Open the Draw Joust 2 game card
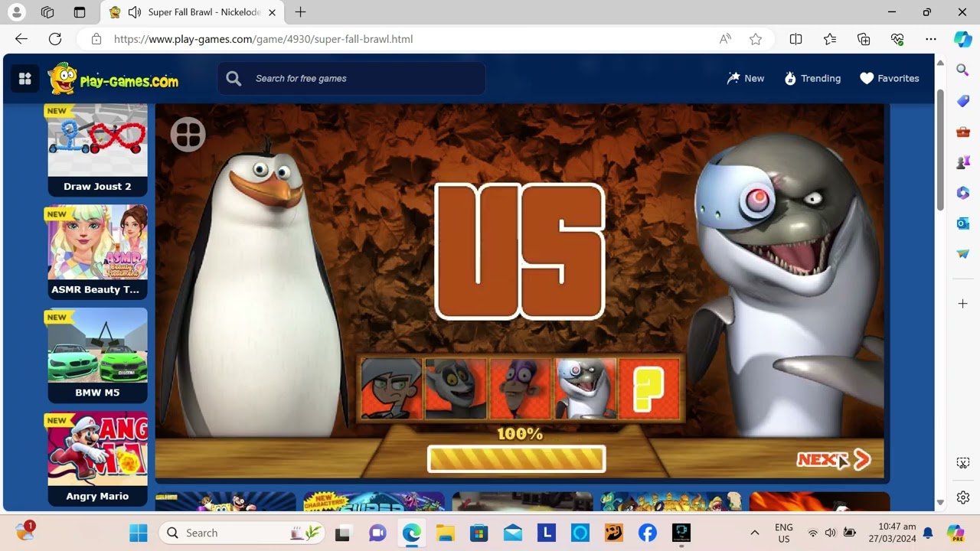Viewport: 980px width, 551px height. point(97,150)
